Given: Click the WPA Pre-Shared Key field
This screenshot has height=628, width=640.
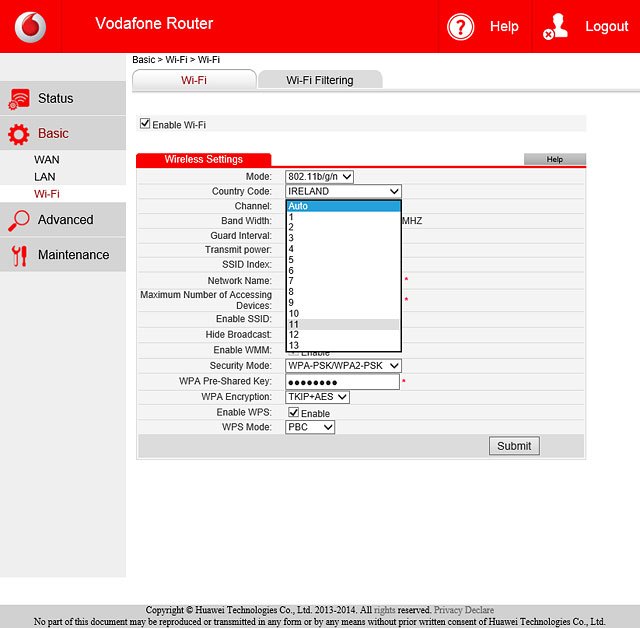Looking at the screenshot, I should pyautogui.click(x=342, y=382).
